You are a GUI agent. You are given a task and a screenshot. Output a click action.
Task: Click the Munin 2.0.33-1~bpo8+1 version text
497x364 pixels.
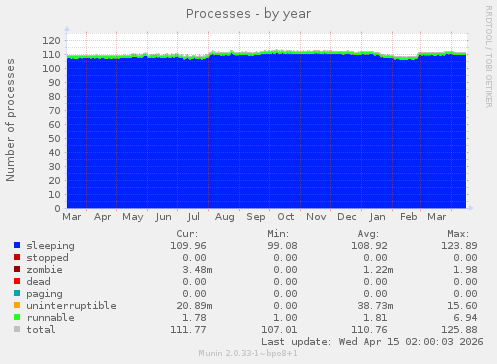pyautogui.click(x=248, y=353)
